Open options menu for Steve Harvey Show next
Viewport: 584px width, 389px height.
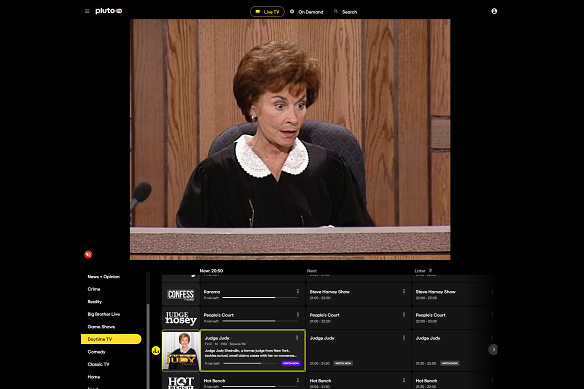(404, 291)
